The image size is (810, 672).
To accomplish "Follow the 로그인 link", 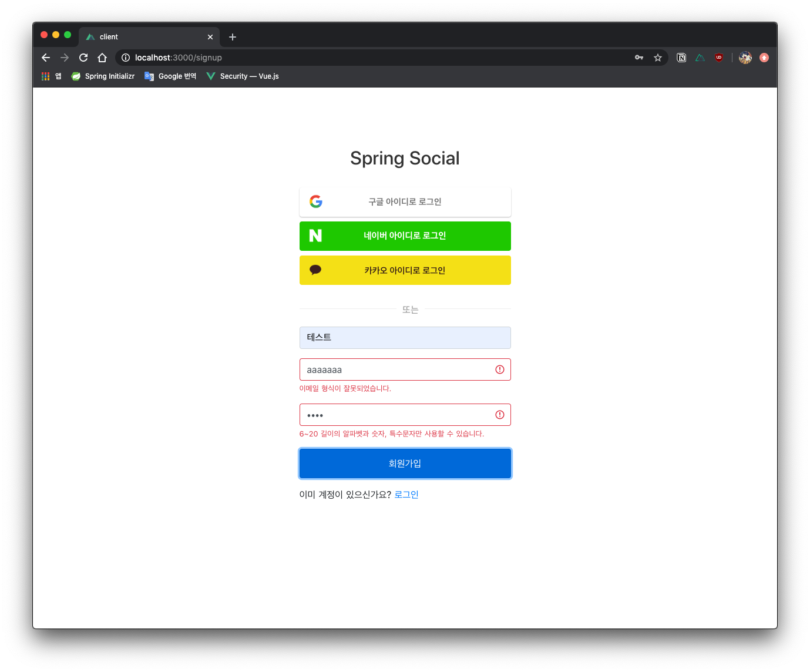I will pyautogui.click(x=406, y=495).
